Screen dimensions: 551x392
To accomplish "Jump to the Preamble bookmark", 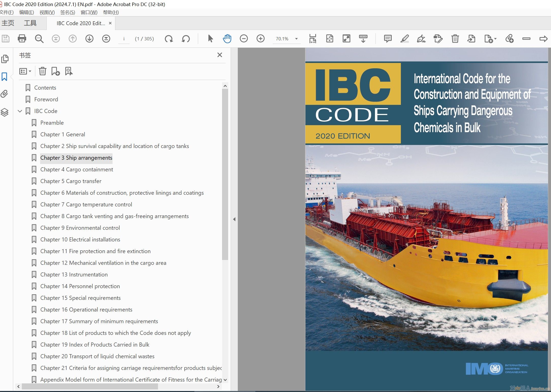I will 52,123.
